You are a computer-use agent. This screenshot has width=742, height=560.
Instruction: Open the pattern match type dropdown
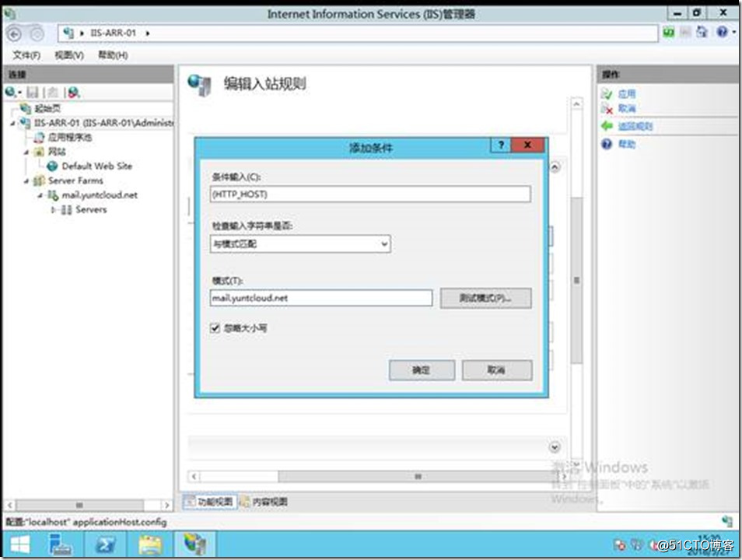click(x=300, y=243)
